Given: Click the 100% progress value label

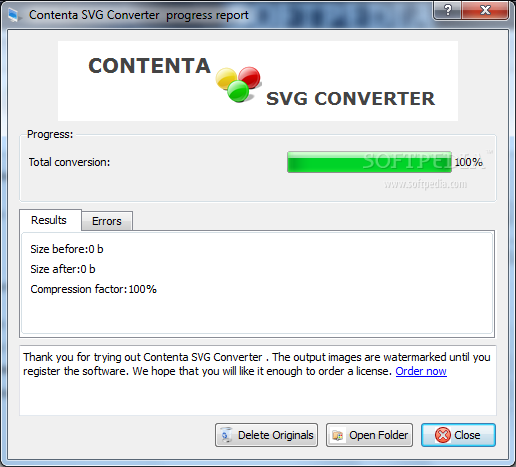Looking at the screenshot, I should [468, 162].
